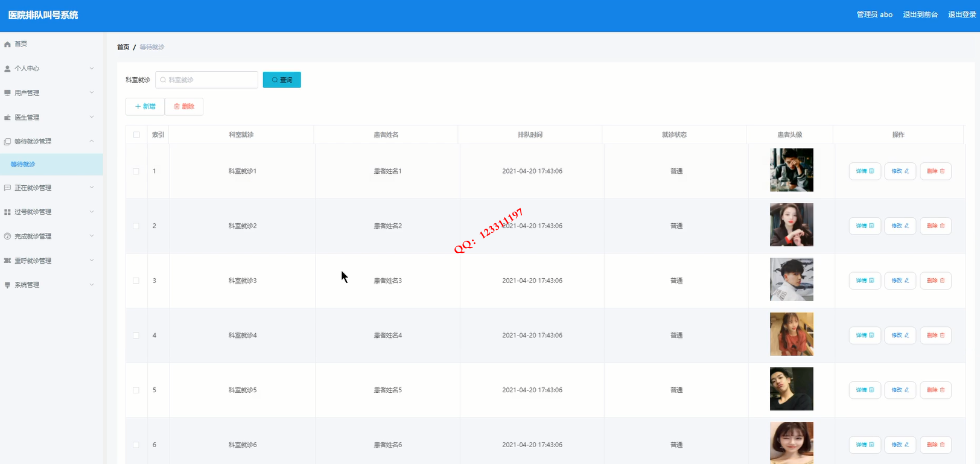Click the 用户管理 sidebar icon
980x464 pixels.
coord(7,93)
